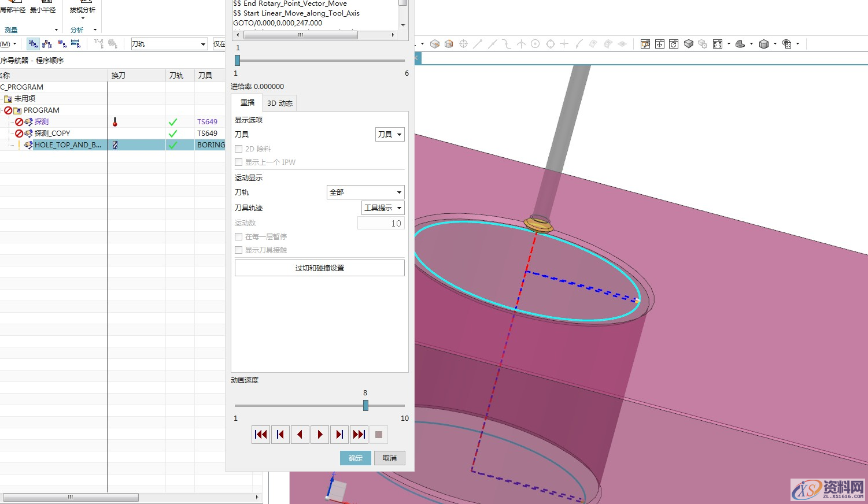
Task: Check the 2D 除料 option
Action: point(239,149)
